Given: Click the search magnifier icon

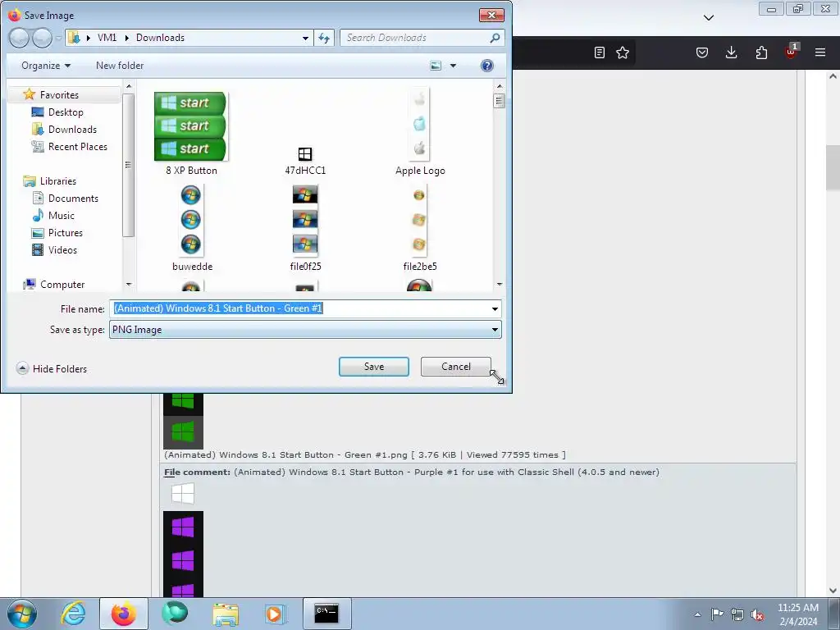Looking at the screenshot, I should pos(495,38).
